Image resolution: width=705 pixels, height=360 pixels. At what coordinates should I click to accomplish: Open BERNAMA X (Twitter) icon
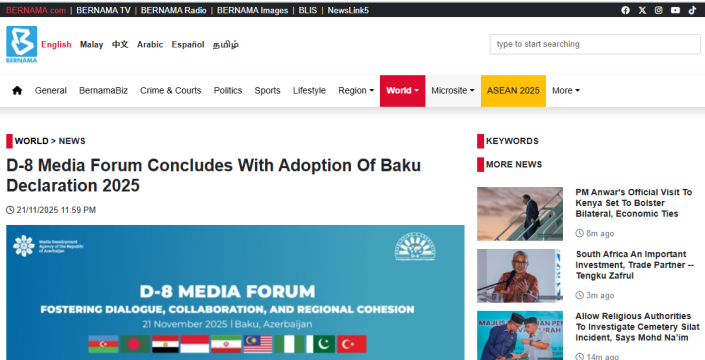(642, 10)
